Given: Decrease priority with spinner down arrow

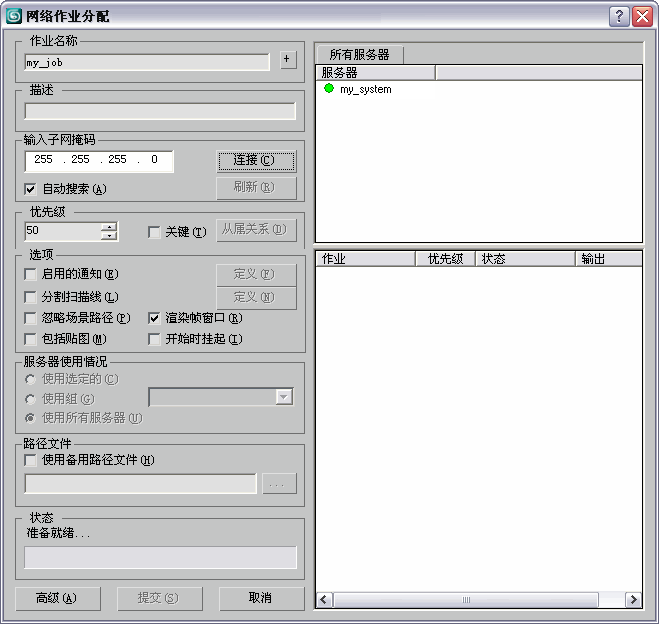Looking at the screenshot, I should tap(109, 236).
